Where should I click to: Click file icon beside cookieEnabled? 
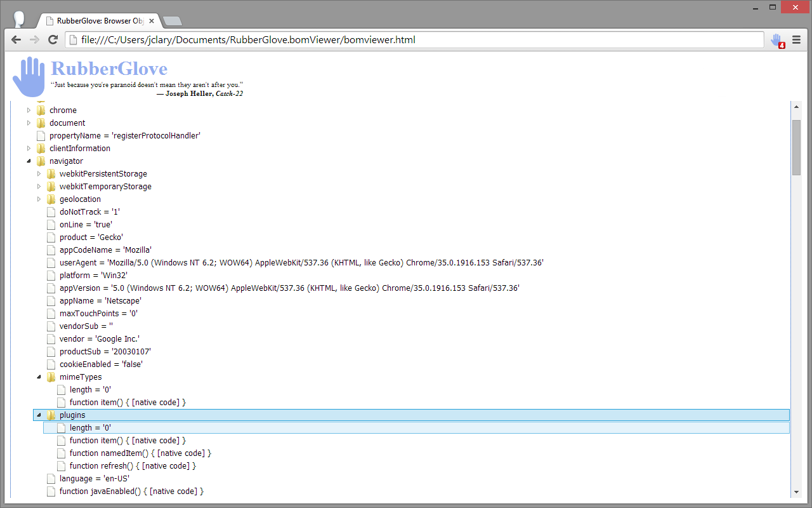click(51, 364)
